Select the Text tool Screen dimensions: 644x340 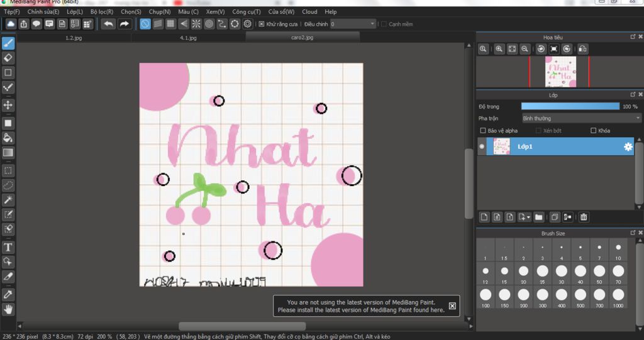8,247
